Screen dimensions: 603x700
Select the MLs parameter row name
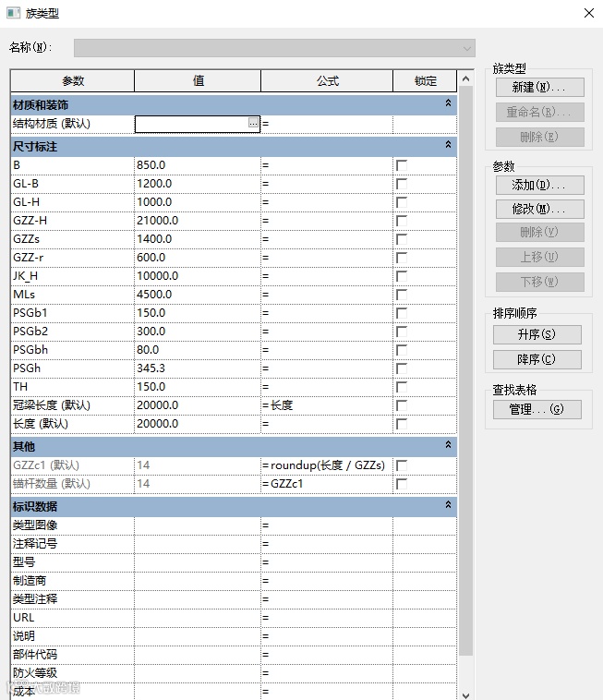point(24,295)
